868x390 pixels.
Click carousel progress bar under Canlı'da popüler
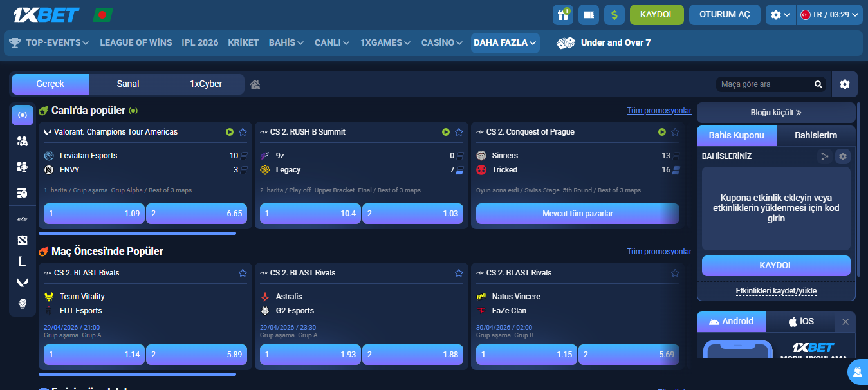click(137, 233)
